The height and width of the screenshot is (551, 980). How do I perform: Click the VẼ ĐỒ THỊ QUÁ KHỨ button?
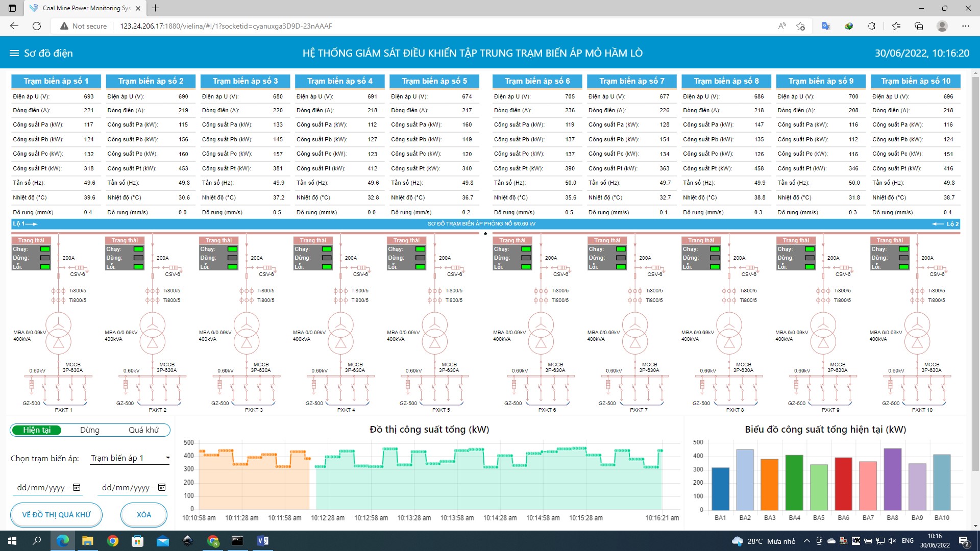(56, 515)
